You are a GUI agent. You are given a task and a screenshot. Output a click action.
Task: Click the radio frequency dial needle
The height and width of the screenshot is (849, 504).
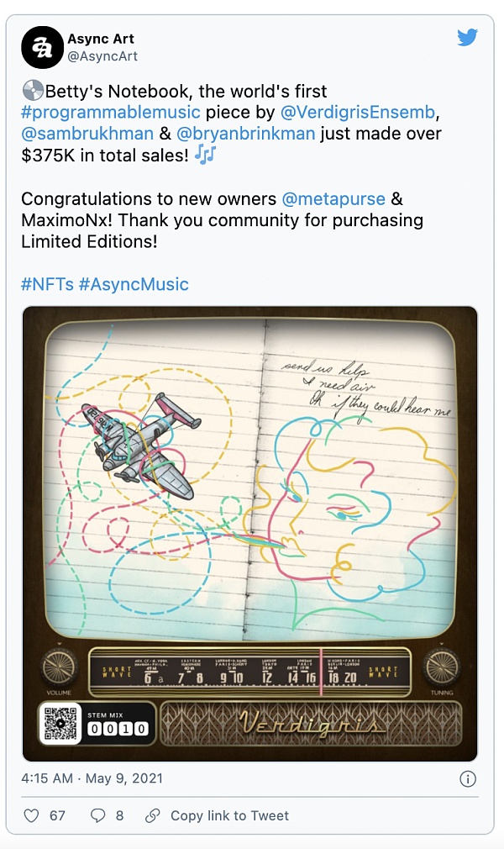coord(320,671)
